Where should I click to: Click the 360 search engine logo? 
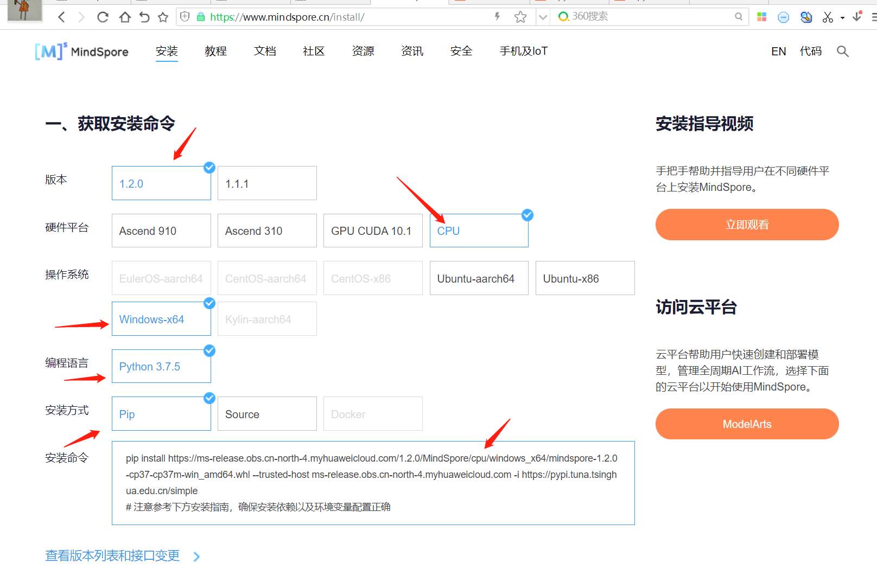563,17
